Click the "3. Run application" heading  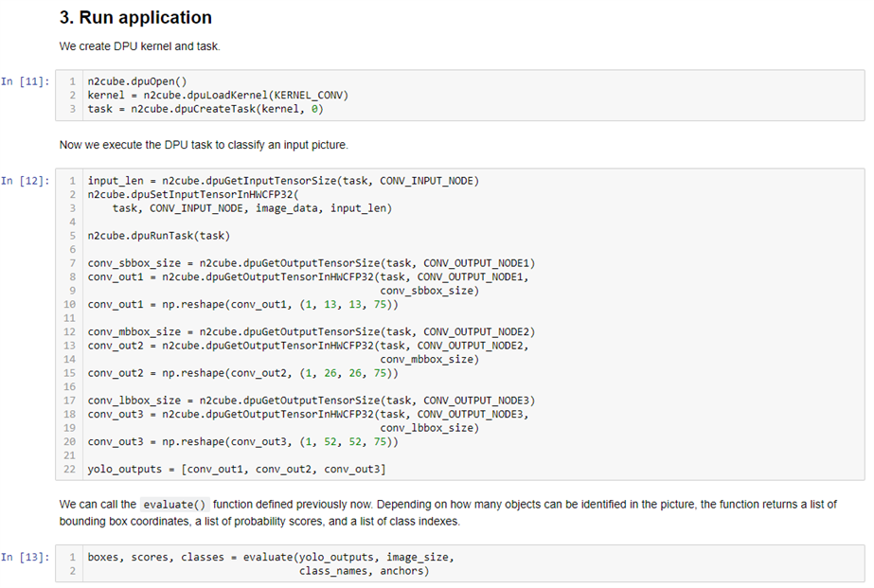pos(135,18)
